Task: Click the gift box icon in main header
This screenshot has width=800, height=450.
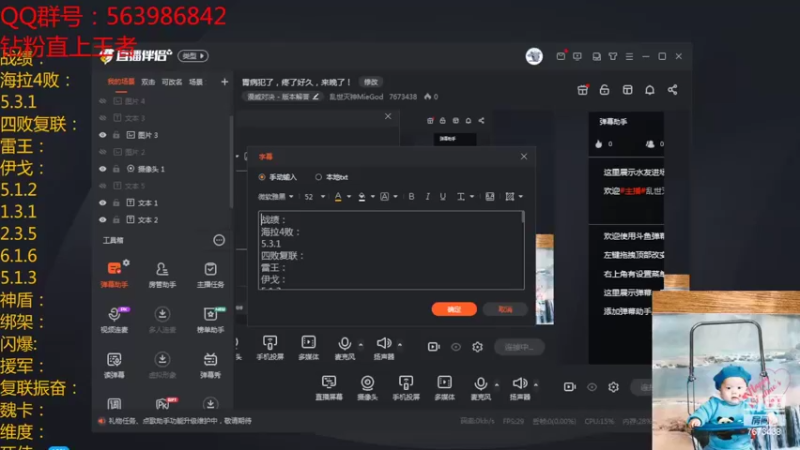Action: [x=582, y=90]
